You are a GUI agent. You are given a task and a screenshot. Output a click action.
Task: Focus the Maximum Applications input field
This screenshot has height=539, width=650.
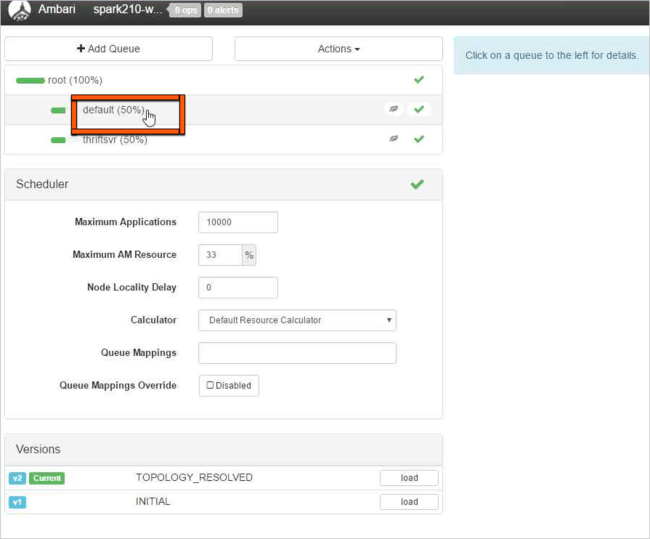[x=238, y=222]
